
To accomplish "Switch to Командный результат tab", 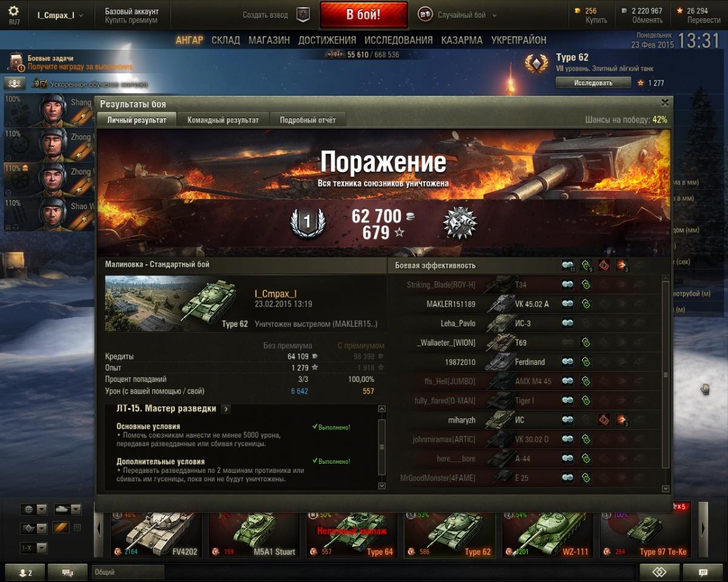I will (223, 120).
